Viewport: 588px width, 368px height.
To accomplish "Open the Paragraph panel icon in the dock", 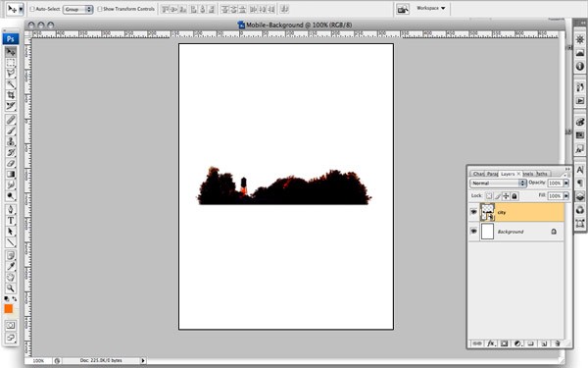I will [580, 183].
